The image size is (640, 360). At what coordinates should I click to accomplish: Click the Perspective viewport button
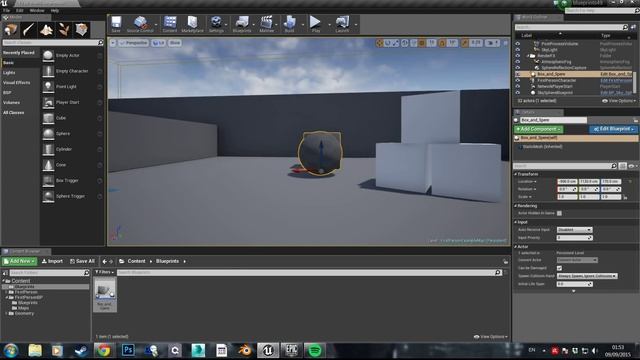(133, 43)
